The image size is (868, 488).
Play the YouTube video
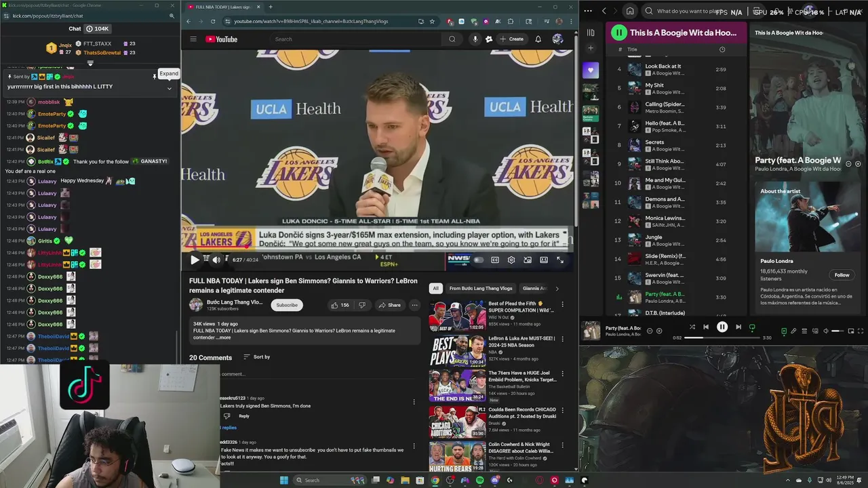[x=195, y=260]
